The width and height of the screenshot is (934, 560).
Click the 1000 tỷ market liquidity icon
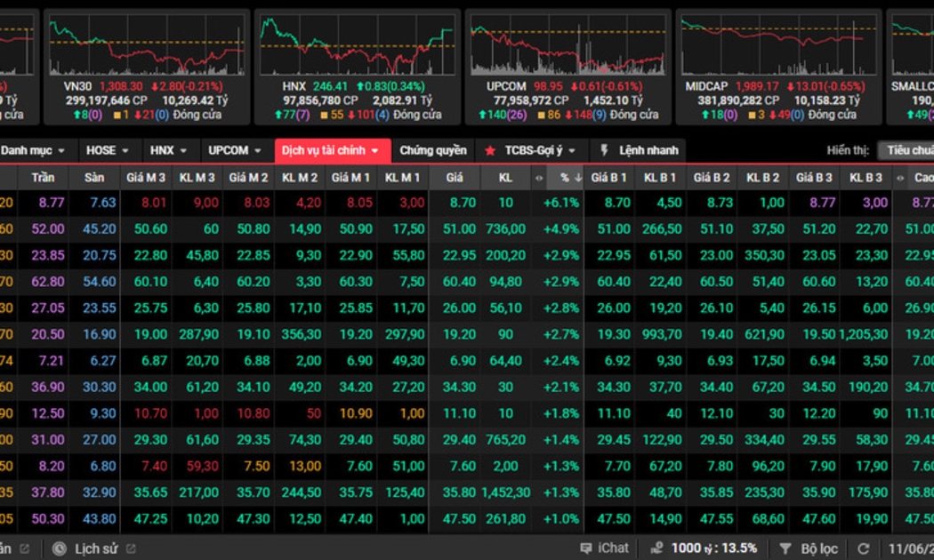(x=657, y=548)
